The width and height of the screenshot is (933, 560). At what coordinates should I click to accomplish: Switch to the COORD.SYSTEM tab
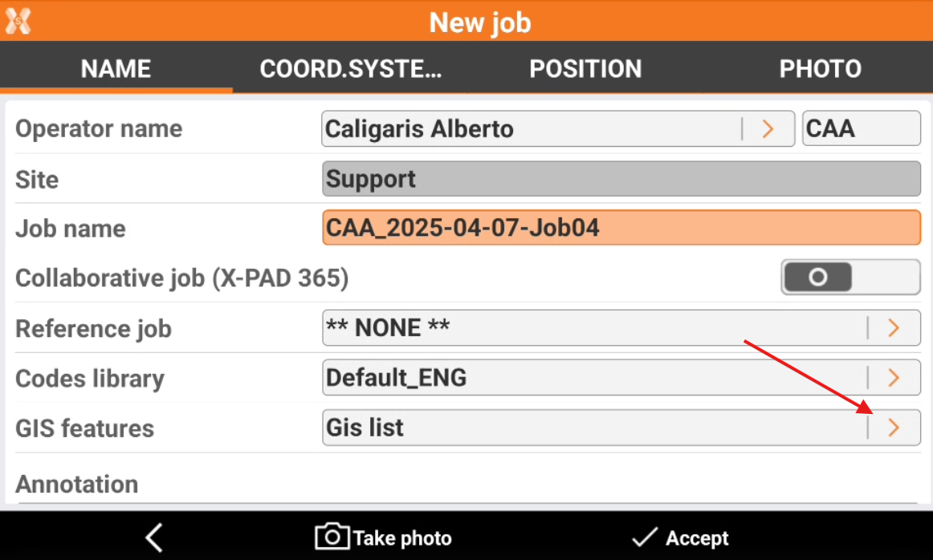click(351, 69)
